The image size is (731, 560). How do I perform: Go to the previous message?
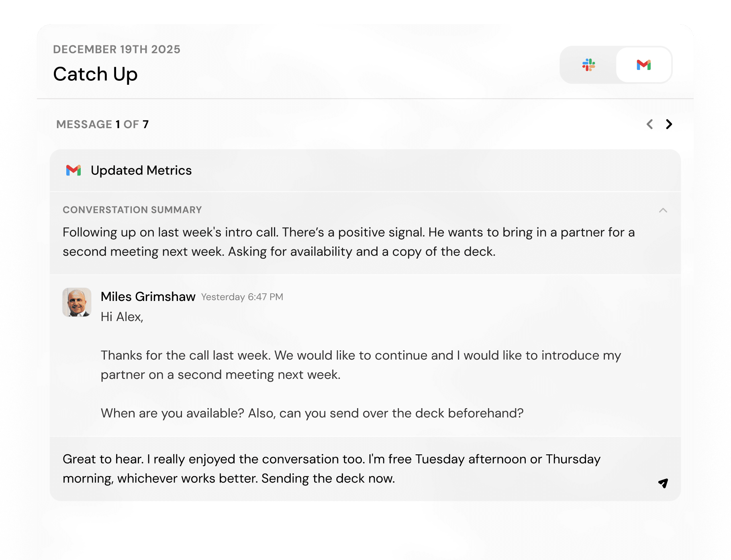pos(649,125)
